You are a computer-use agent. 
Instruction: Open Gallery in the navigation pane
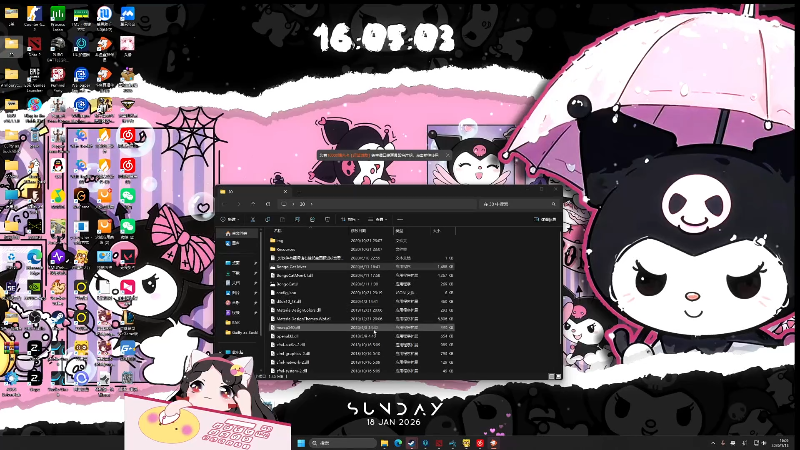coord(236,243)
